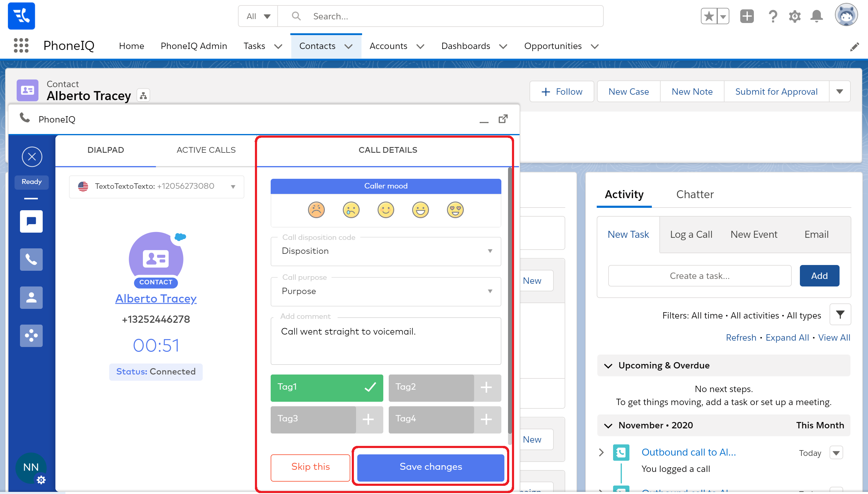868x494 pixels.
Task: Enable Tag4 via plus button
Action: pos(487,419)
